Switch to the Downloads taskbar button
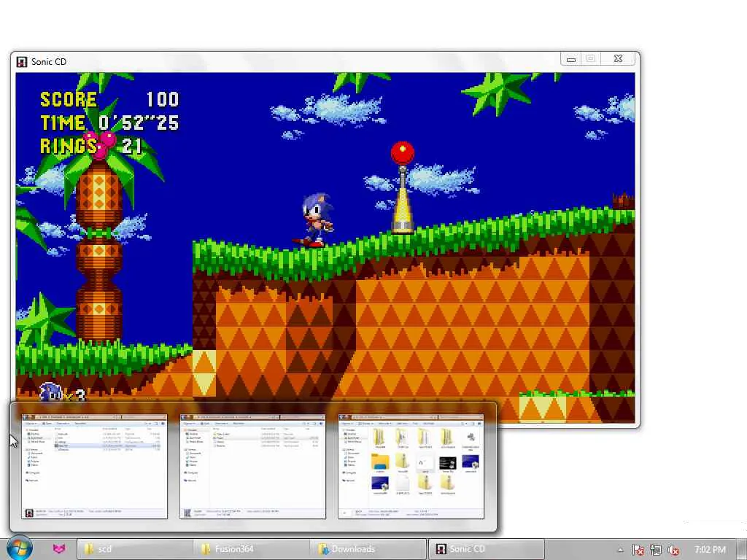The width and height of the screenshot is (747, 560). (369, 549)
